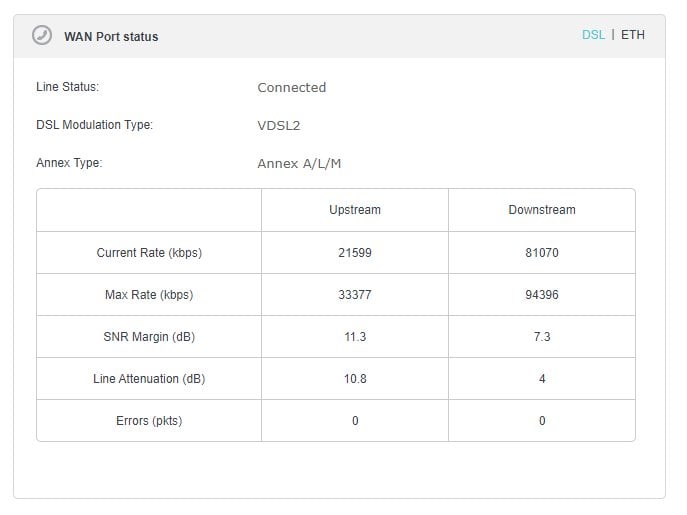
Task: Select upstream line attenuation 10.8
Action: pos(355,379)
